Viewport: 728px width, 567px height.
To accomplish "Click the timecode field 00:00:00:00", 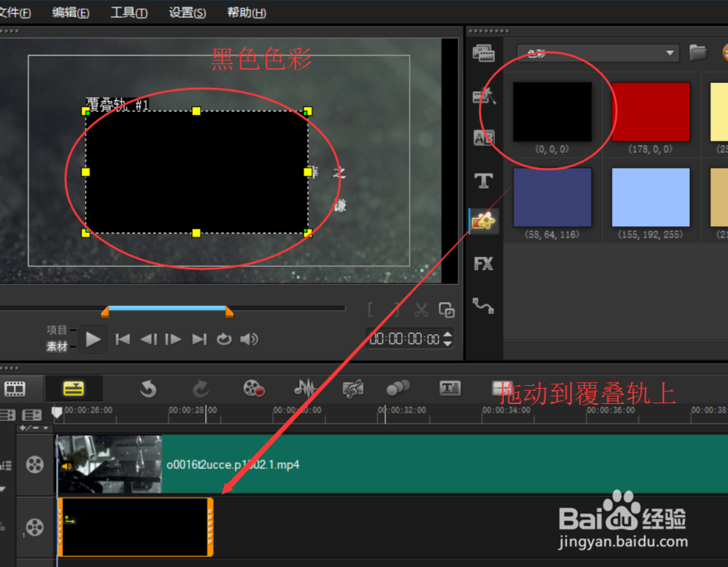I will point(404,339).
